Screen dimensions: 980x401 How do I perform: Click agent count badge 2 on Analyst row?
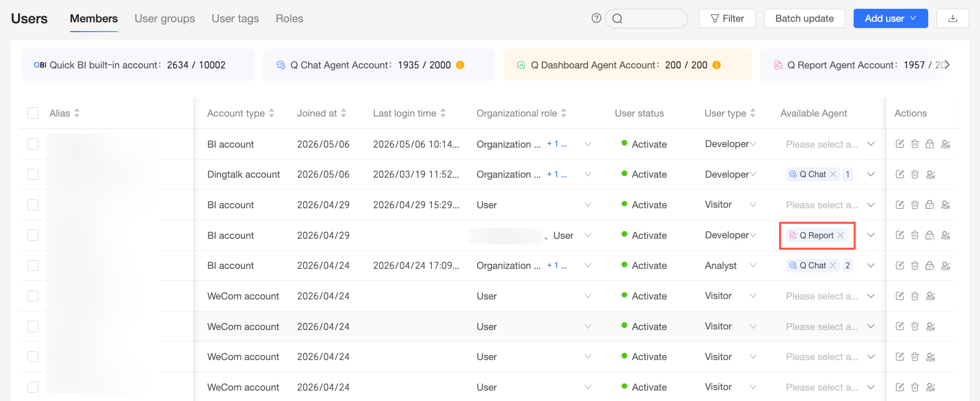[x=848, y=265]
